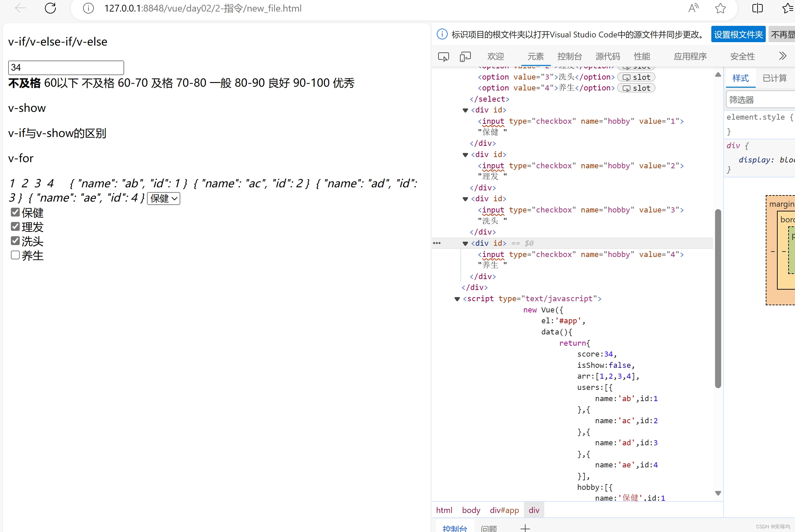The height and width of the screenshot is (532, 795).
Task: Select input checkbox node with value="4"
Action: (581, 254)
